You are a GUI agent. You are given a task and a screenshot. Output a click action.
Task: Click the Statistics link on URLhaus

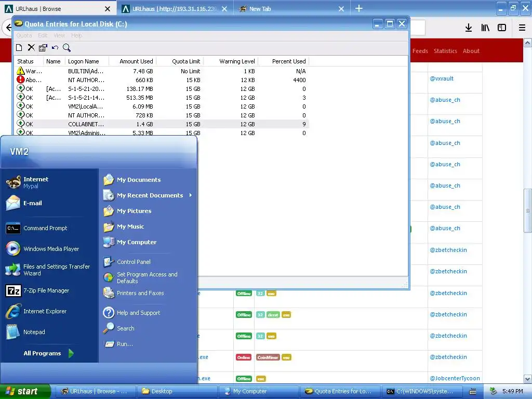point(445,51)
